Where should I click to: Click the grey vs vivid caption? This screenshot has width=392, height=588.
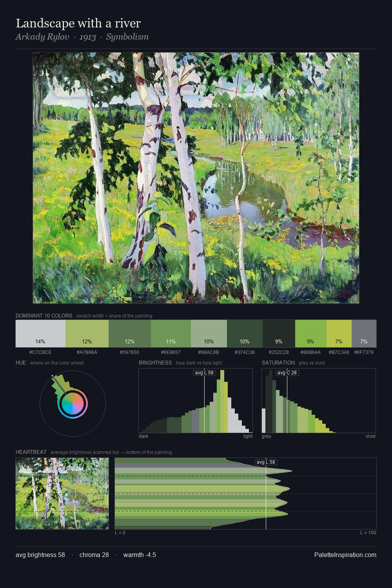(312, 363)
